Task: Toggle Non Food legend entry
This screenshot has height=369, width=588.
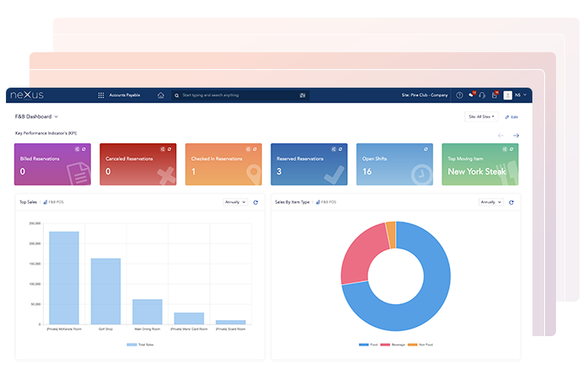Action: pos(420,345)
